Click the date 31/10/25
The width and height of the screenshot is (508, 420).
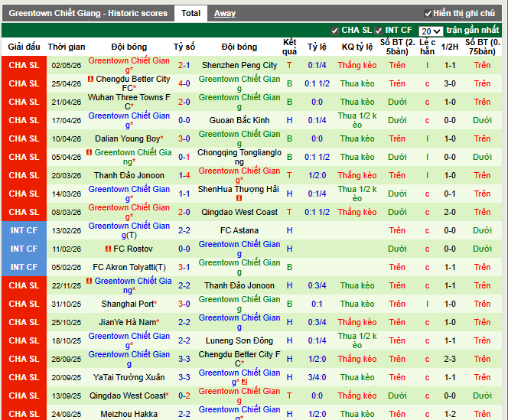point(67,304)
